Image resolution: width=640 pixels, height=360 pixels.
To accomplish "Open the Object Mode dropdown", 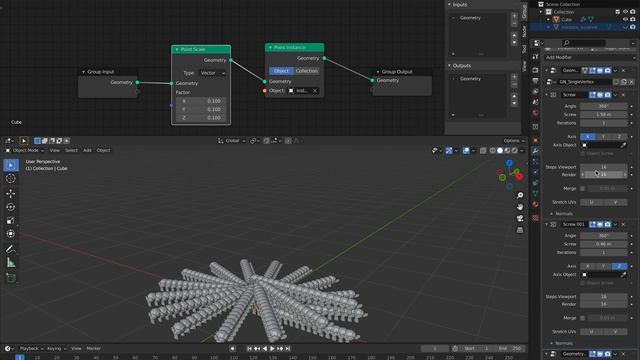I will [x=25, y=151].
